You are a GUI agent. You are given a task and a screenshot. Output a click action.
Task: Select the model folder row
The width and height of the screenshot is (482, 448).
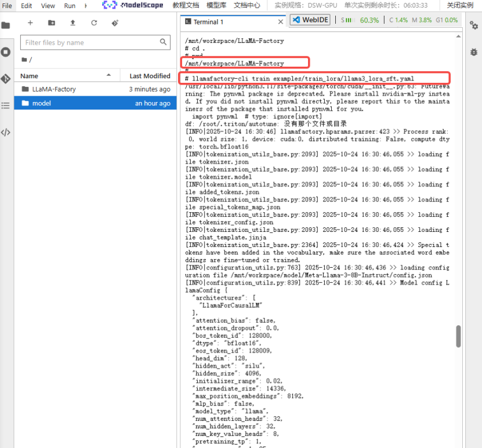click(x=95, y=103)
